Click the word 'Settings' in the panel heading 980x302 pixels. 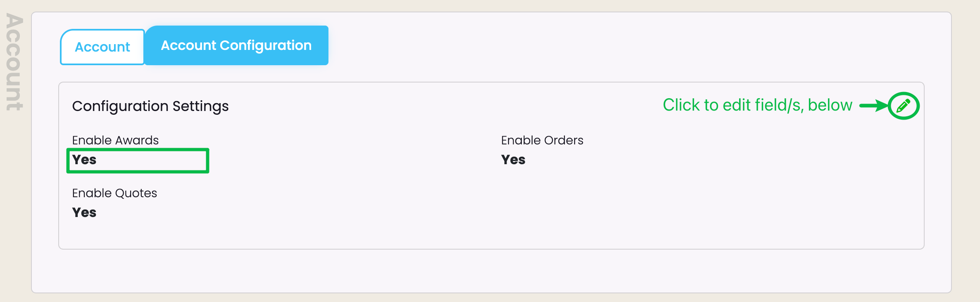200,106
